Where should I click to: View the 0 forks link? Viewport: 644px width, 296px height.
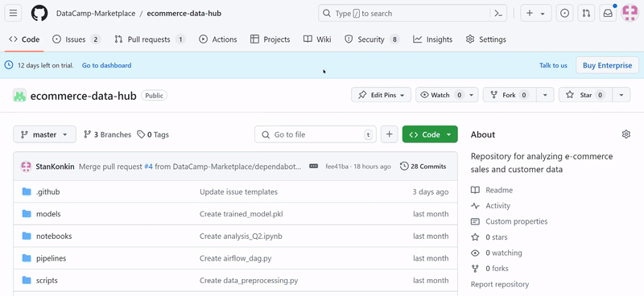coord(489,268)
